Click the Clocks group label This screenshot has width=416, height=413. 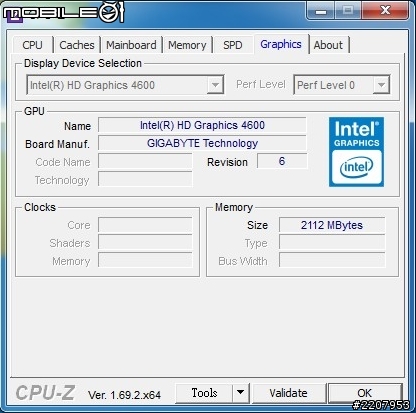coord(40,207)
